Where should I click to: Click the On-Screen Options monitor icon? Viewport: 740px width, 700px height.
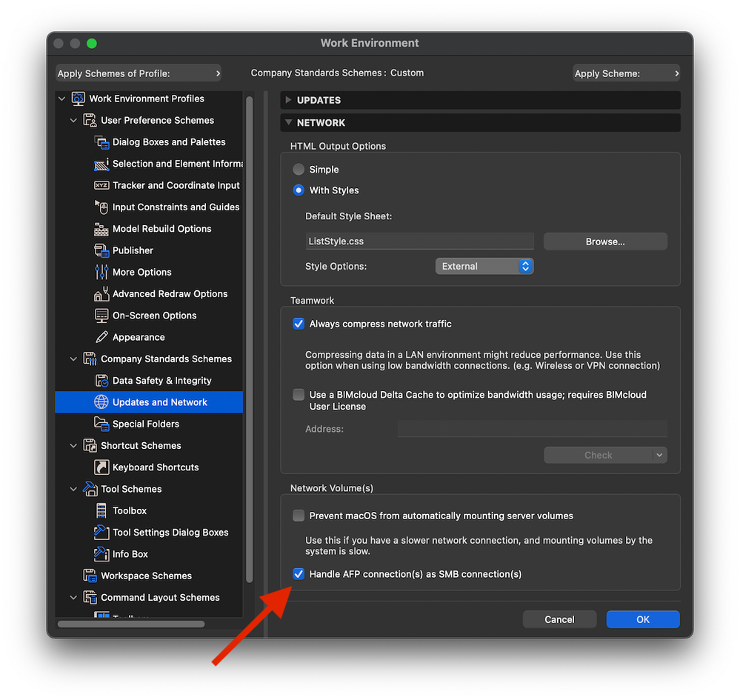[101, 316]
